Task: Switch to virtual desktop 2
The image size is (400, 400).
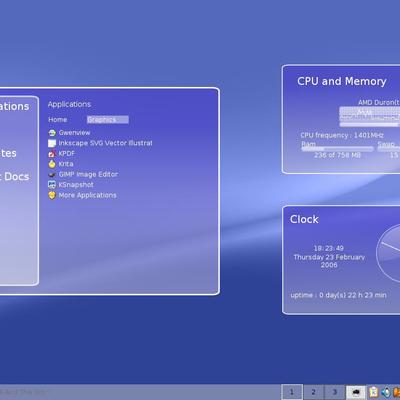Action: click(313, 392)
